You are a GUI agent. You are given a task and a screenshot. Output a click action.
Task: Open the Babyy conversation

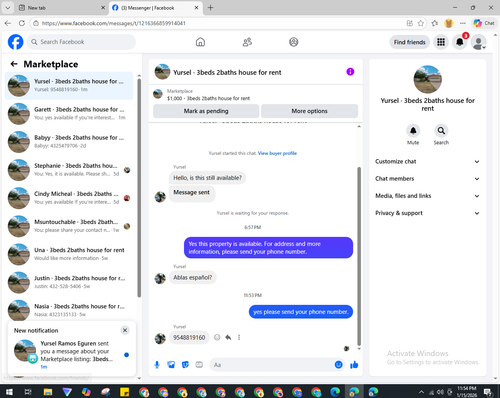69,142
